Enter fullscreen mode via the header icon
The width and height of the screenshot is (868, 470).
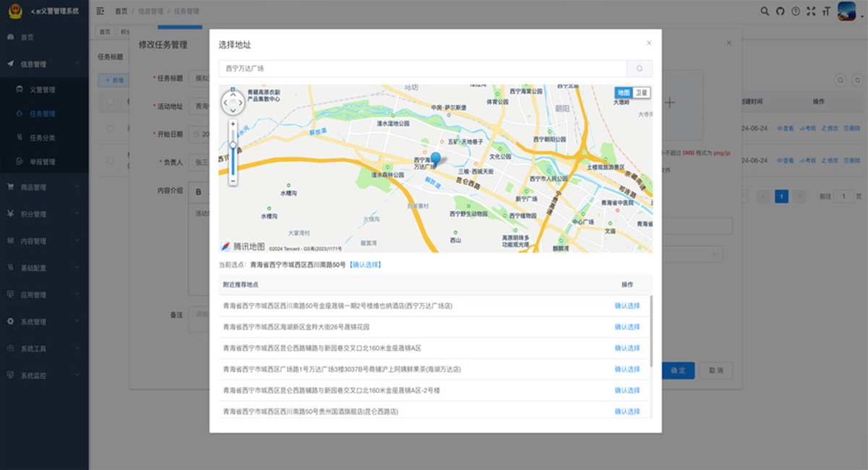(x=811, y=11)
